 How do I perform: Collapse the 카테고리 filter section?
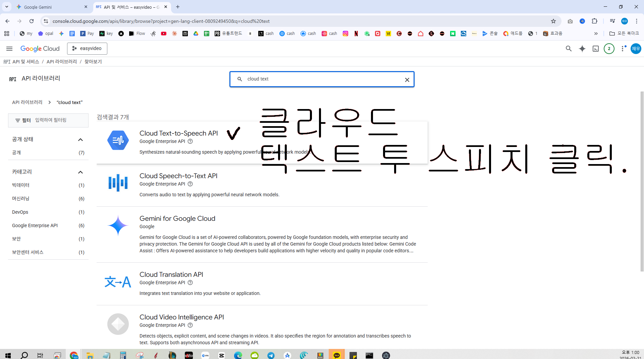tap(80, 172)
